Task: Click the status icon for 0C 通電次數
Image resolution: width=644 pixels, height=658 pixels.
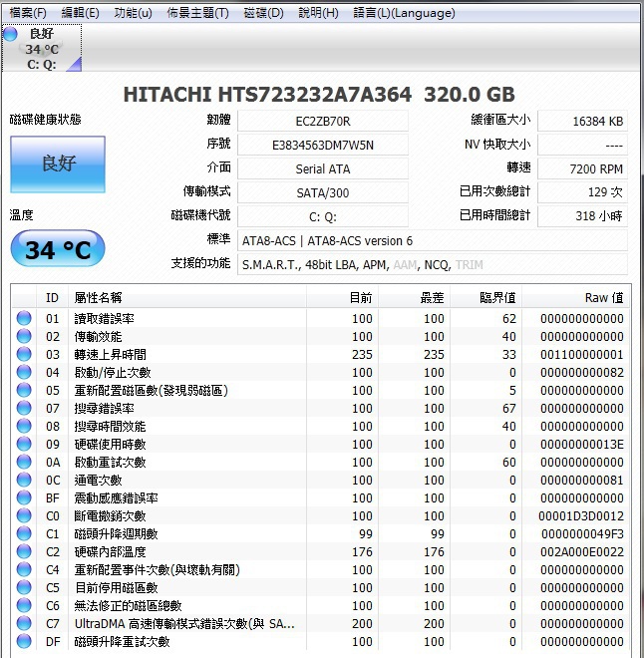Action: (x=24, y=480)
